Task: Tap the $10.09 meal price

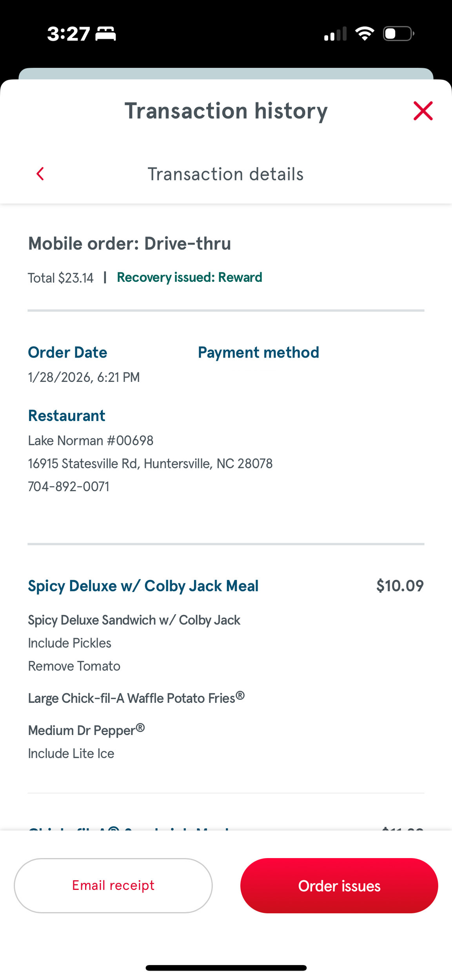Action: (x=399, y=586)
